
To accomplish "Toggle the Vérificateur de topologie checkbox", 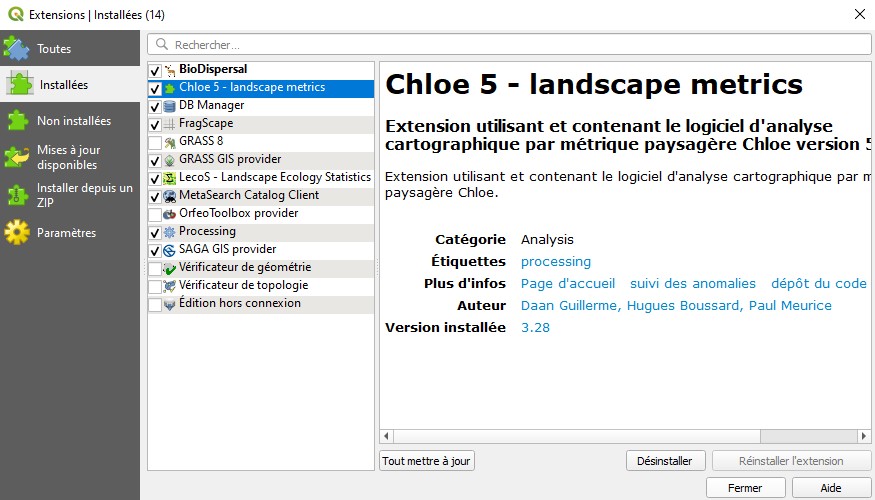I will tap(155, 286).
